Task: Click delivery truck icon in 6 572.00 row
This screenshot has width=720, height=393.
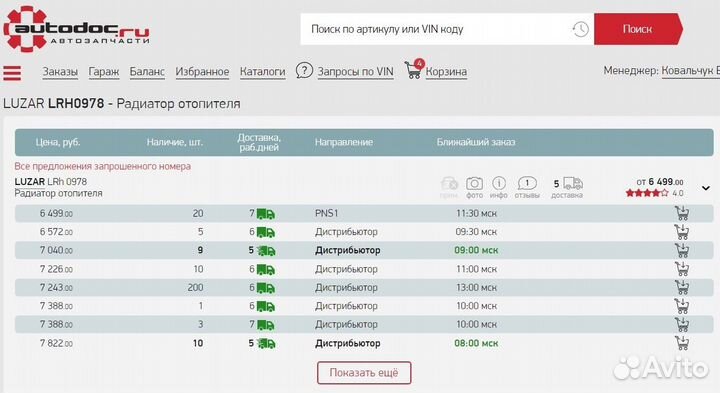Action: (x=265, y=232)
